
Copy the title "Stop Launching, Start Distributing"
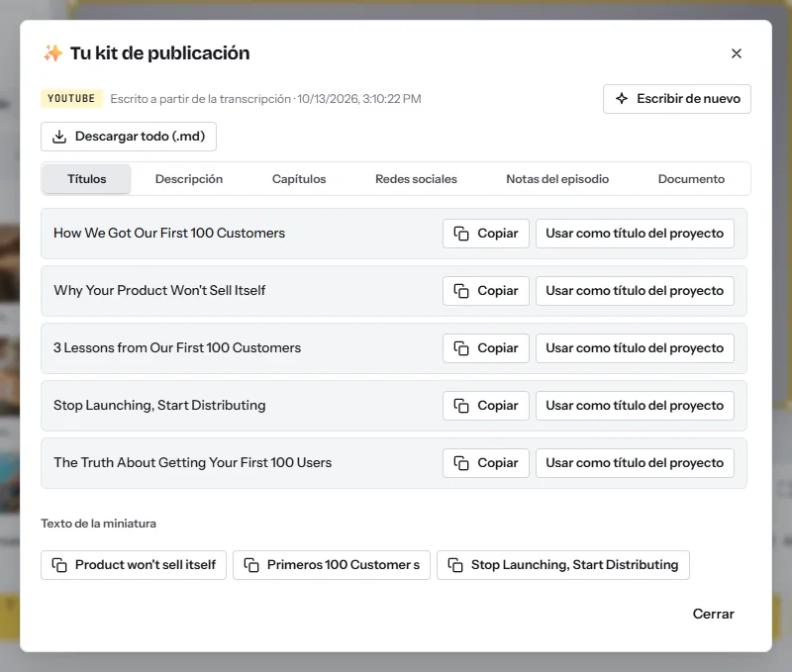(485, 406)
